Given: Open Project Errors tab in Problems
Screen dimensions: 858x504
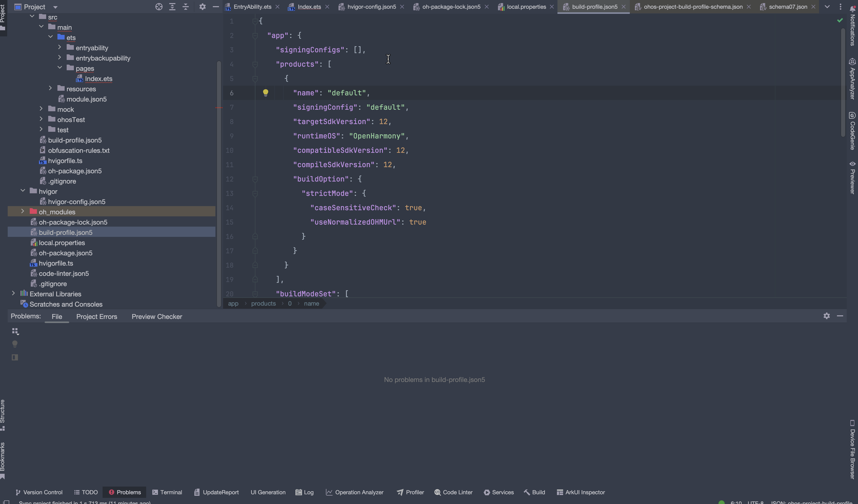Looking at the screenshot, I should pyautogui.click(x=97, y=317).
